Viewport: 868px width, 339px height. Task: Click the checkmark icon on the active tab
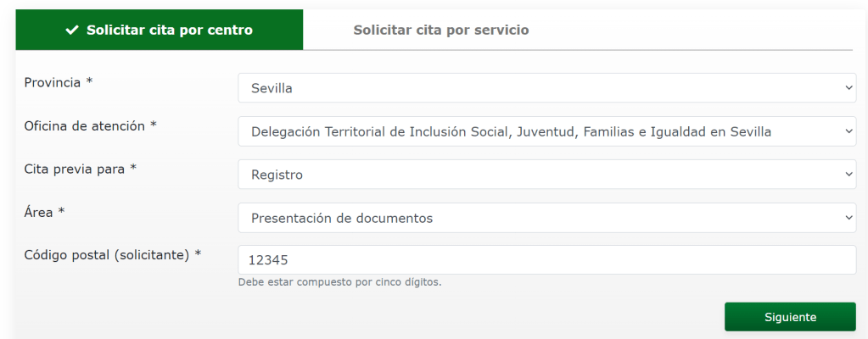pyautogui.click(x=72, y=31)
